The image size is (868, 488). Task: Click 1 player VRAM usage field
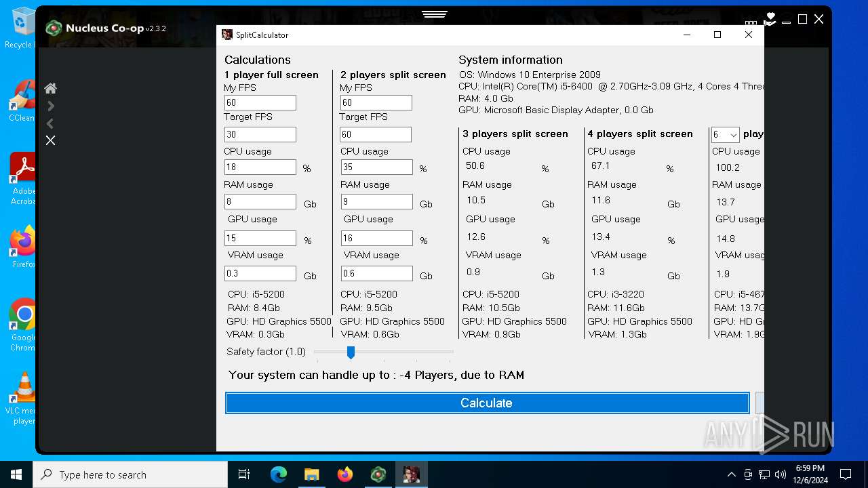[x=260, y=273]
